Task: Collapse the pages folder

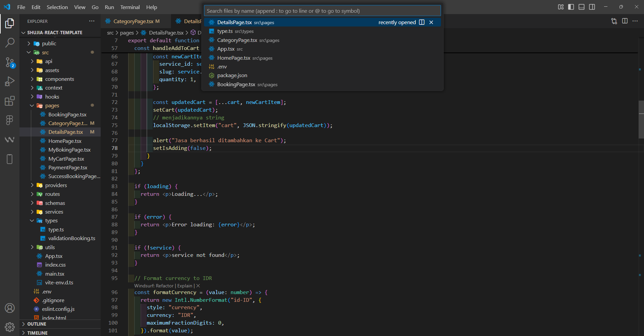Action: click(x=32, y=106)
